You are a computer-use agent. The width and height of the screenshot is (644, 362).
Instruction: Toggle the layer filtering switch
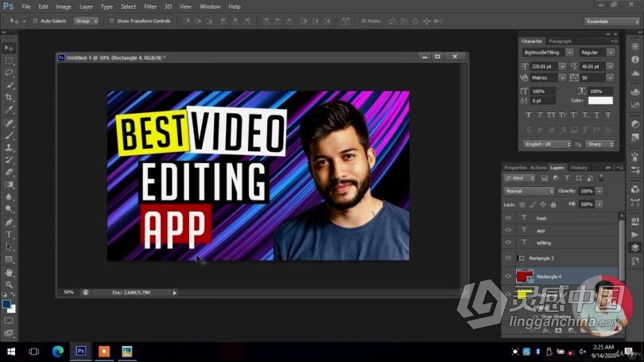[x=601, y=178]
